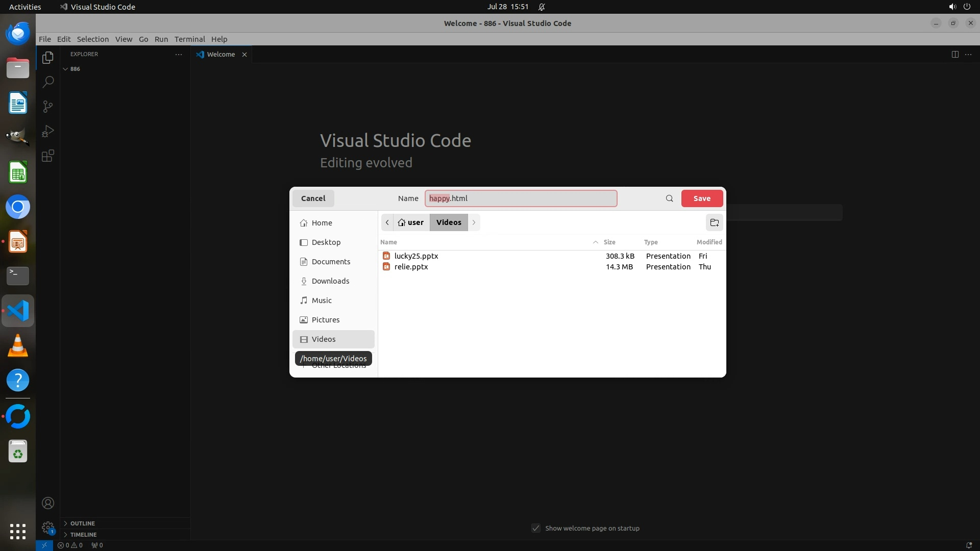Click the search magnifier in save dialog
This screenshot has height=551, width=980.
click(x=669, y=198)
